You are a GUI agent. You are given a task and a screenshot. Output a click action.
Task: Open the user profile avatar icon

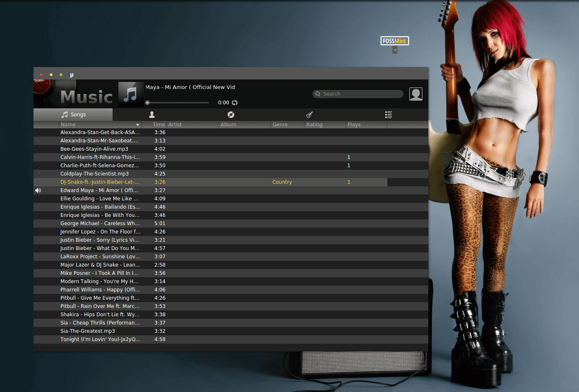[x=416, y=94]
